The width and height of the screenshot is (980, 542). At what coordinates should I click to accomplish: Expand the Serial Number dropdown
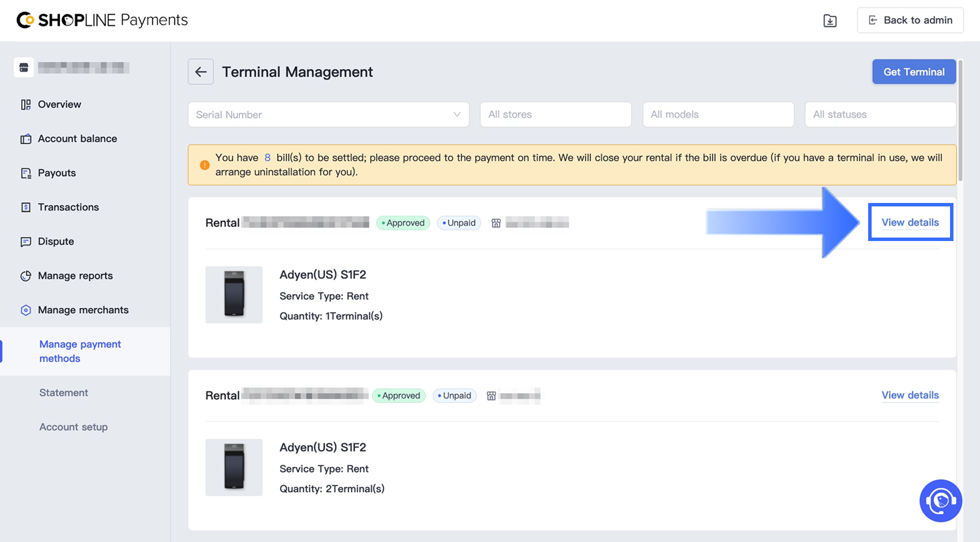pyautogui.click(x=328, y=115)
